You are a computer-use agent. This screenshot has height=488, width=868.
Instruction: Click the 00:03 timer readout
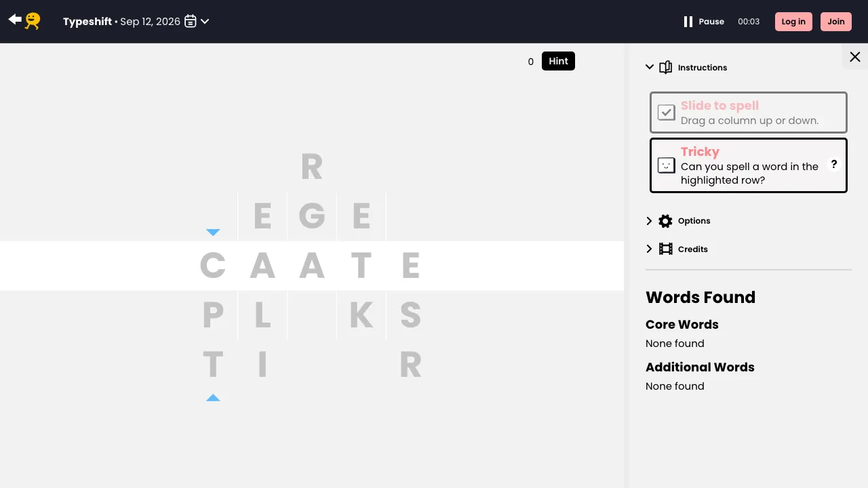(x=749, y=22)
